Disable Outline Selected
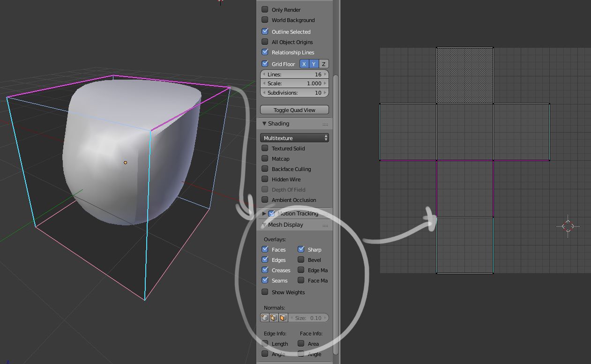 [265, 31]
